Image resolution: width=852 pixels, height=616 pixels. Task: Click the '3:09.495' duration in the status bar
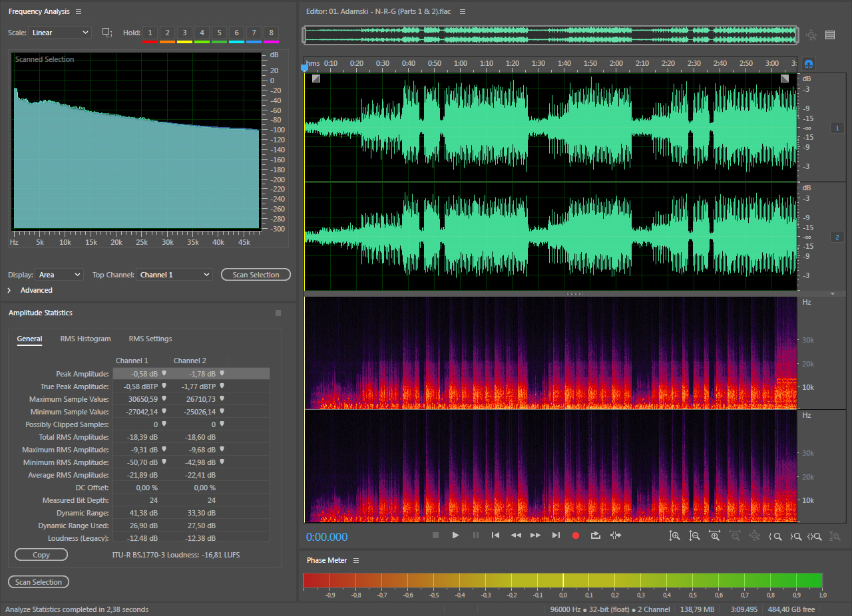[745, 609]
